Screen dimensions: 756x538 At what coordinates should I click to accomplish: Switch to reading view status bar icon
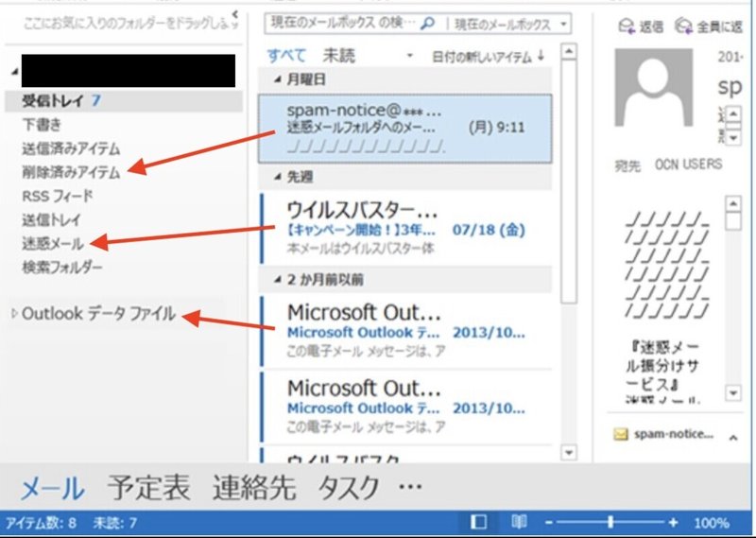coord(519,522)
